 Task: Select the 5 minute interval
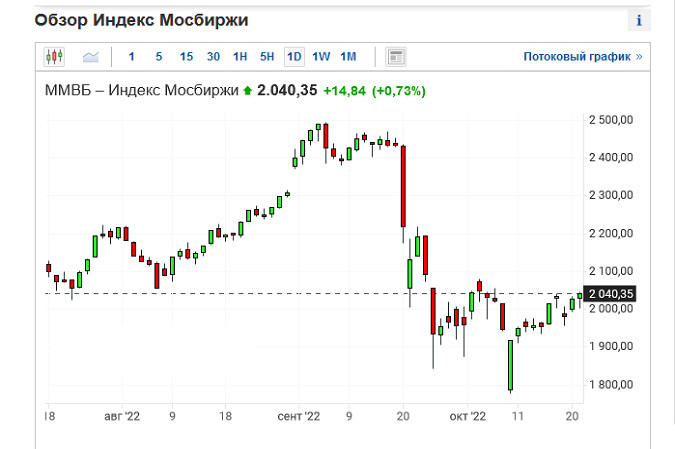(159, 57)
